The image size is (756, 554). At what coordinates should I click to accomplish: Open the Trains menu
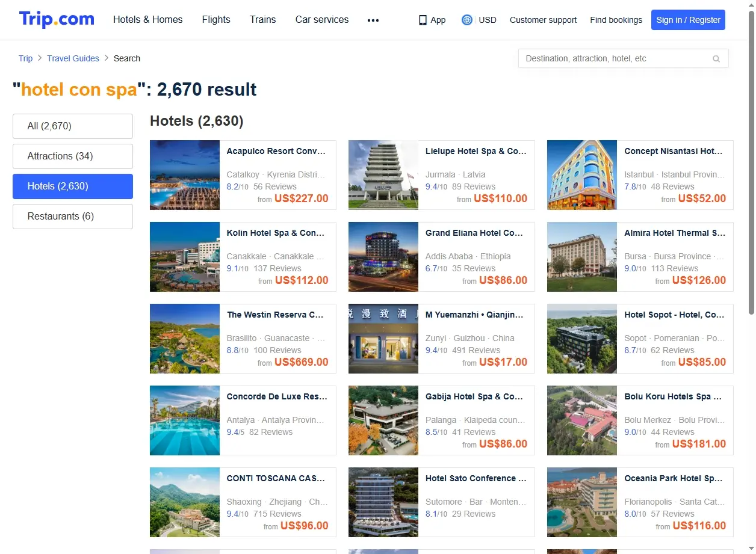262,19
